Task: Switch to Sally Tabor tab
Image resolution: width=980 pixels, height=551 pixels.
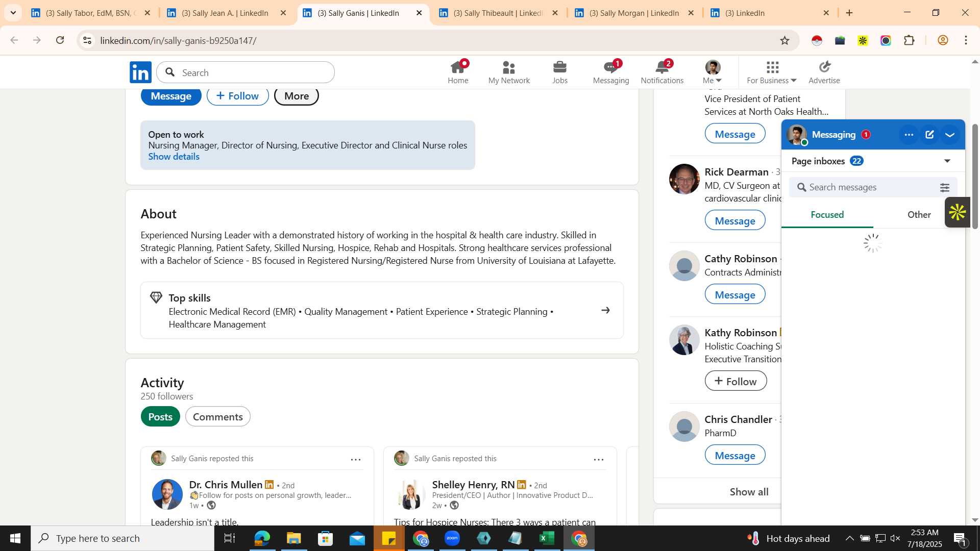Action: [x=91, y=13]
